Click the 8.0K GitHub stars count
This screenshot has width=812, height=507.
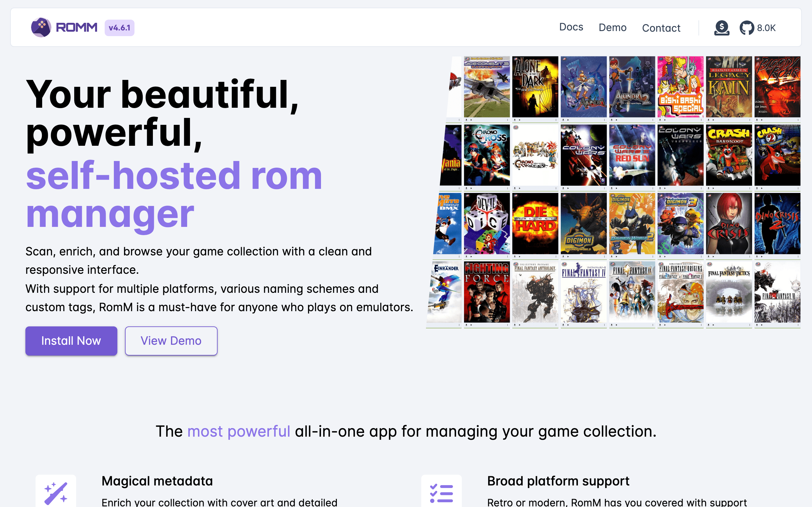point(766,28)
